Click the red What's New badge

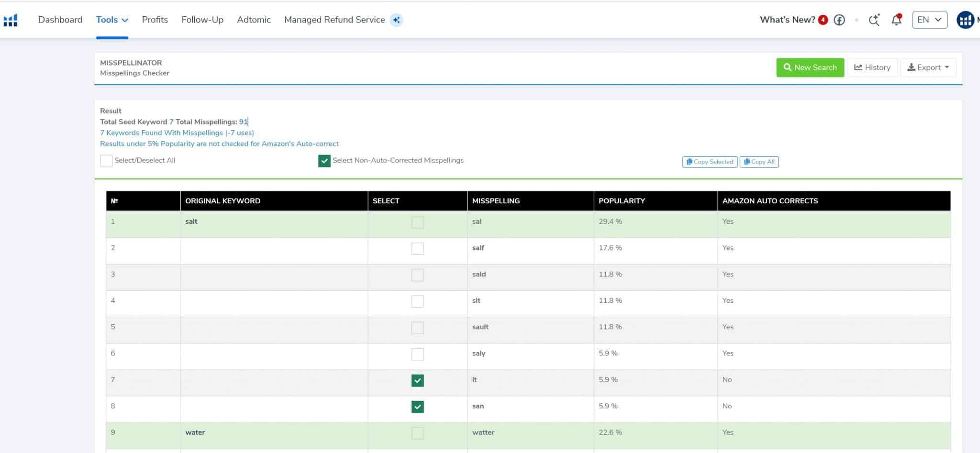[x=823, y=20]
